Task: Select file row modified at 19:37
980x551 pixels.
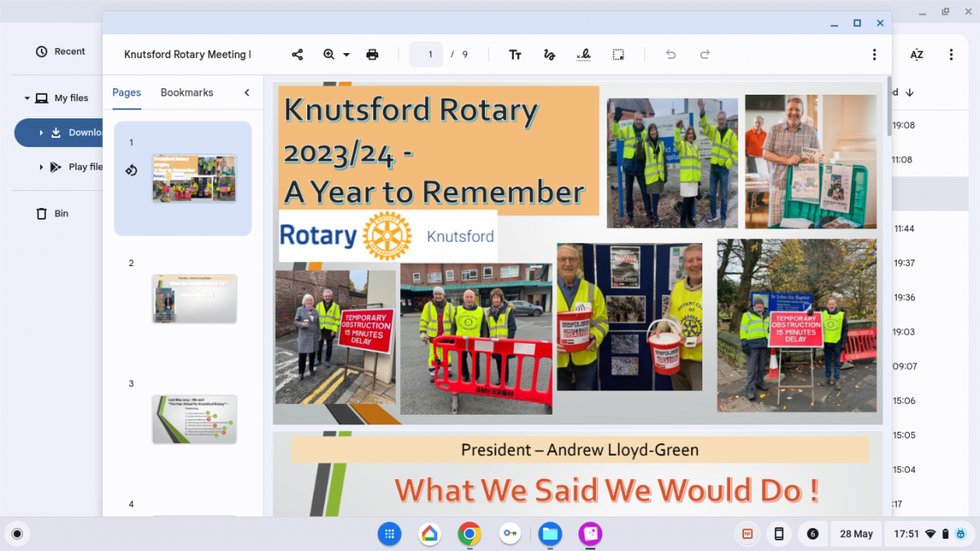Action: [931, 263]
